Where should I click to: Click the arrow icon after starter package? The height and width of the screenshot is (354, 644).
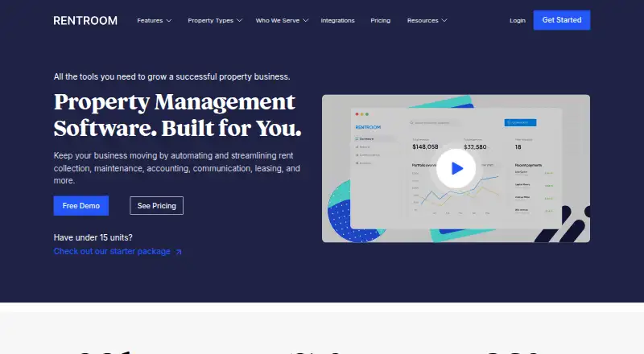[x=179, y=252]
